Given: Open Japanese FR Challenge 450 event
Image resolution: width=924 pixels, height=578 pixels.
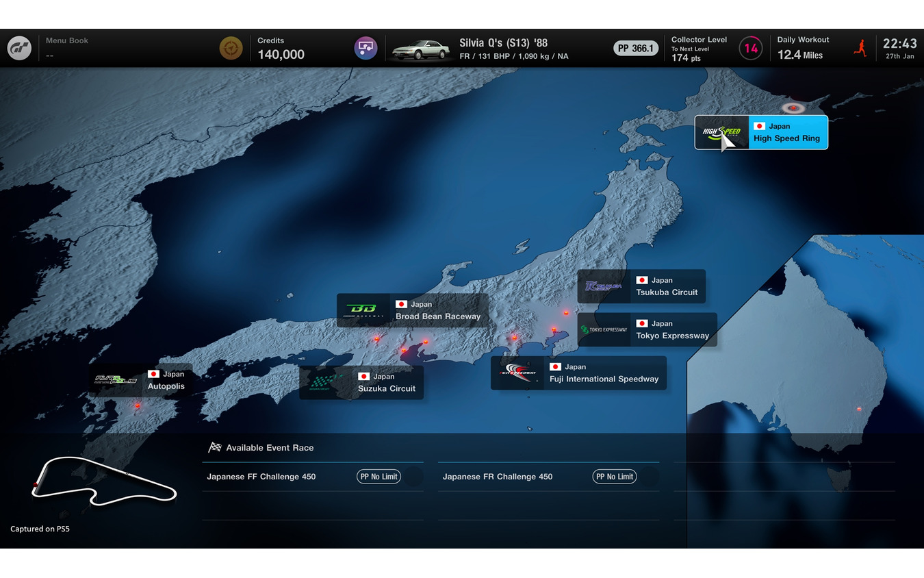Looking at the screenshot, I should tap(548, 477).
